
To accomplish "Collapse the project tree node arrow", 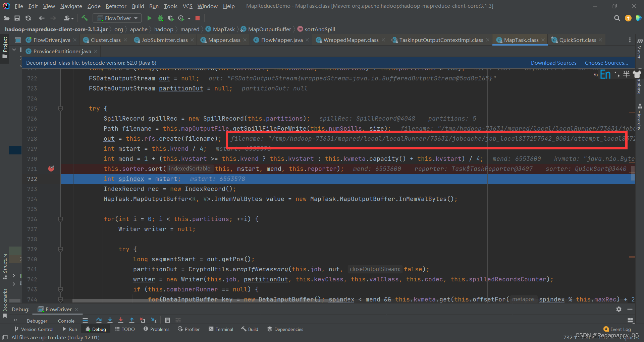I will (x=14, y=50).
